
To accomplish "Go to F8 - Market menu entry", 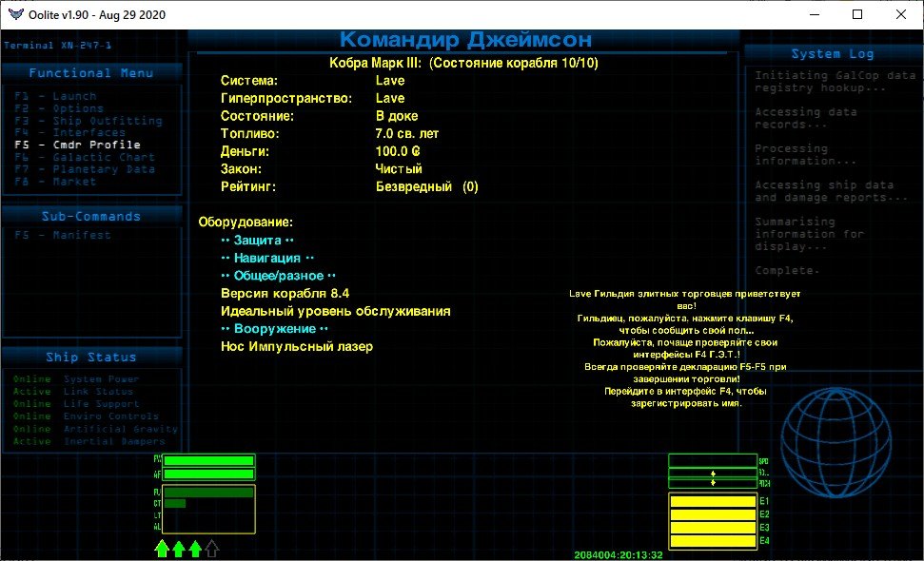I will point(55,182).
